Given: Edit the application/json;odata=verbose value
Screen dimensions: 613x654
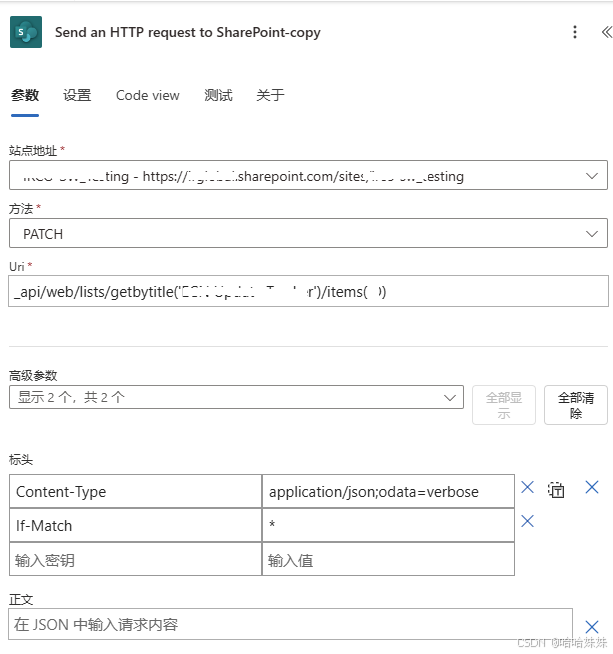Looking at the screenshot, I should 388,491.
